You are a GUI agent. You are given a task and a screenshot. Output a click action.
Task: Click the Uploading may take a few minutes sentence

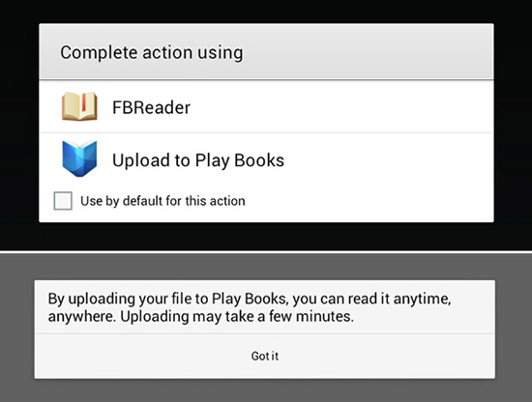point(237,317)
